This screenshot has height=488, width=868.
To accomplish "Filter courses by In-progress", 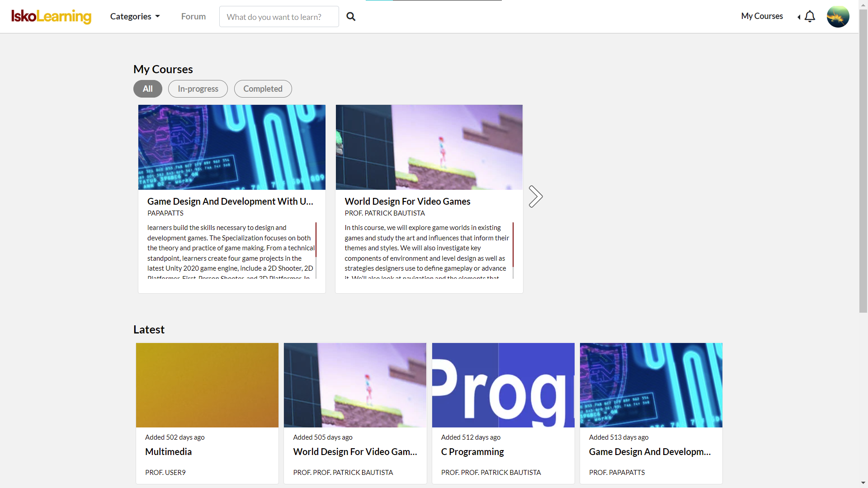I will click(x=198, y=89).
